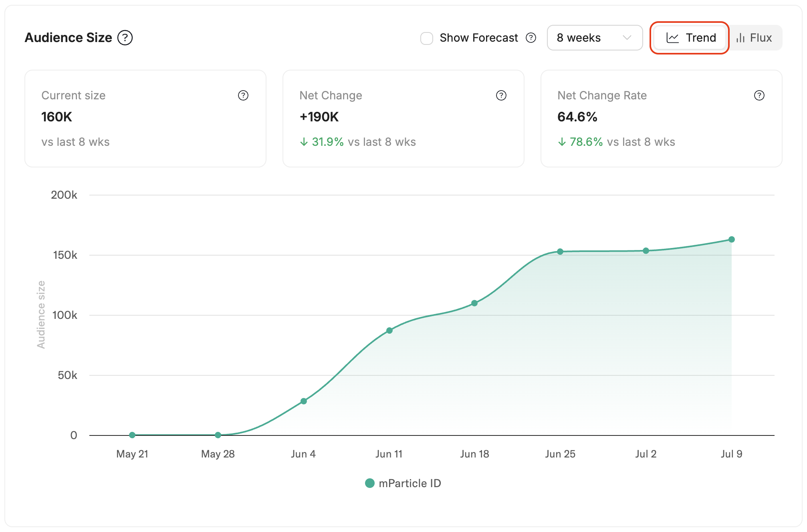807x532 pixels.
Task: Click the May 21 x-axis label
Action: click(x=132, y=454)
